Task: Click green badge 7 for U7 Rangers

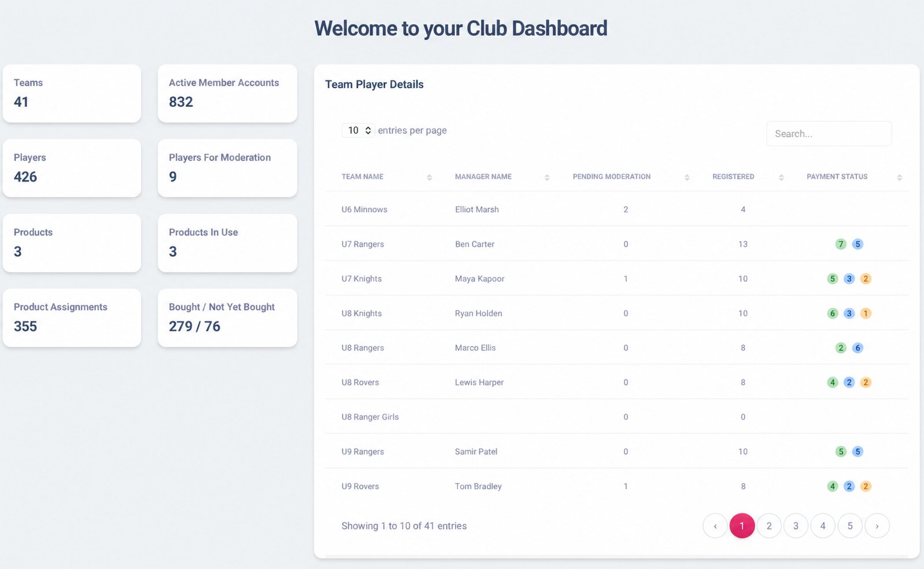Action: [x=841, y=244]
